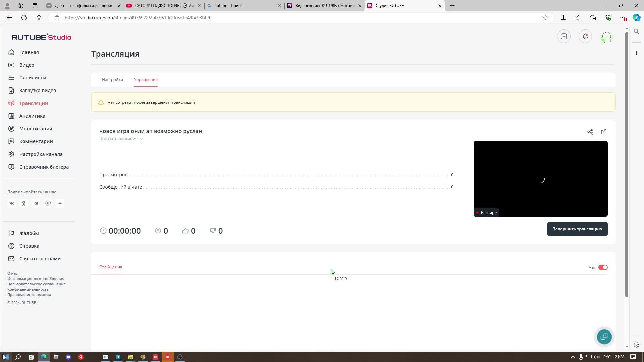
Task: Switch to rutube - Поиск tab
Action: [244, 6]
